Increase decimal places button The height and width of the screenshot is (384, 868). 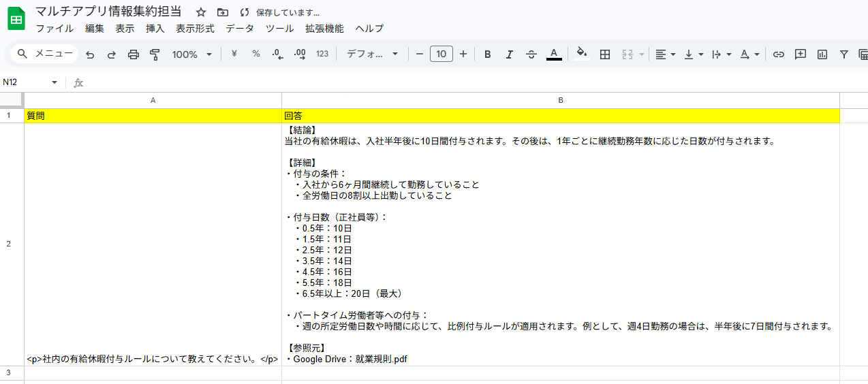coord(300,54)
